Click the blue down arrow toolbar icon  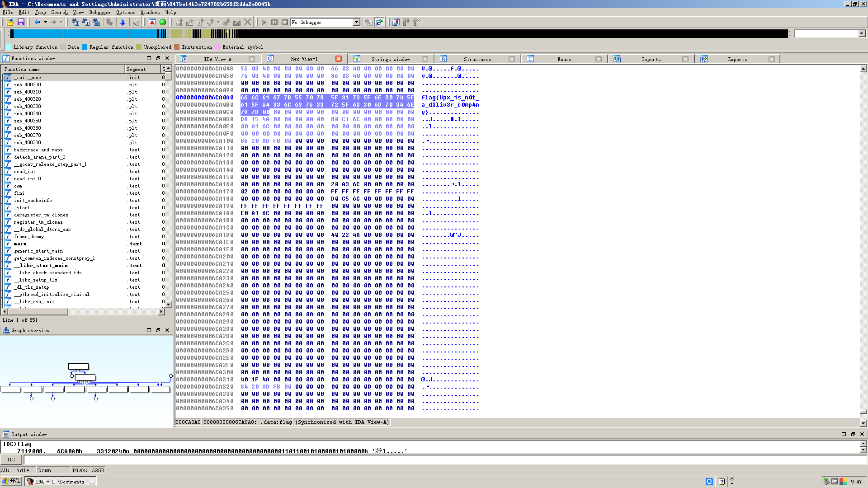[x=123, y=22]
